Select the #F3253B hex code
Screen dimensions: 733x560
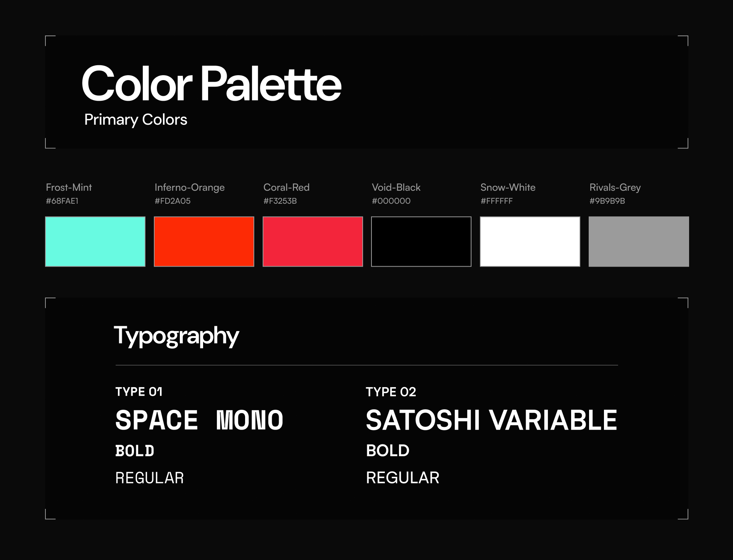tap(280, 201)
